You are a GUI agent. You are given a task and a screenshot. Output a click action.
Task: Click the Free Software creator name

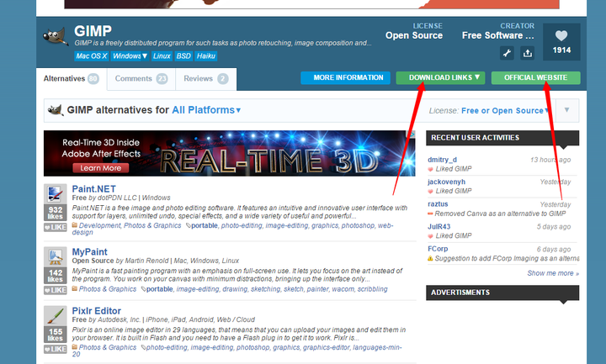tap(497, 35)
